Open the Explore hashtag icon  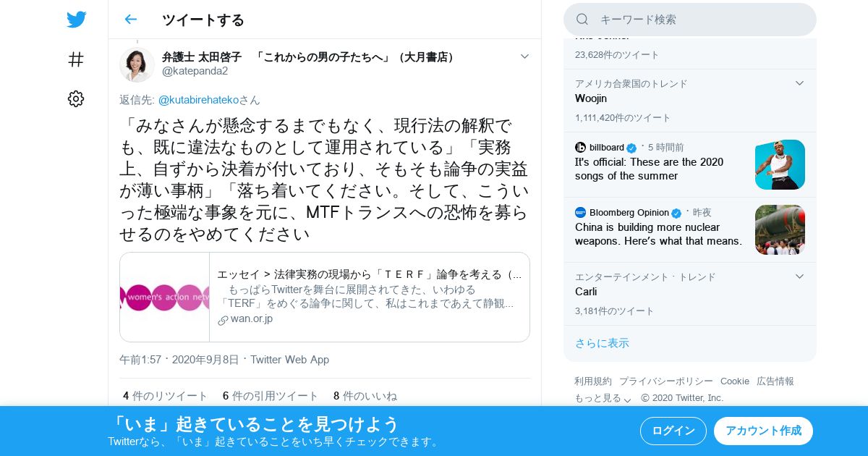[76, 59]
